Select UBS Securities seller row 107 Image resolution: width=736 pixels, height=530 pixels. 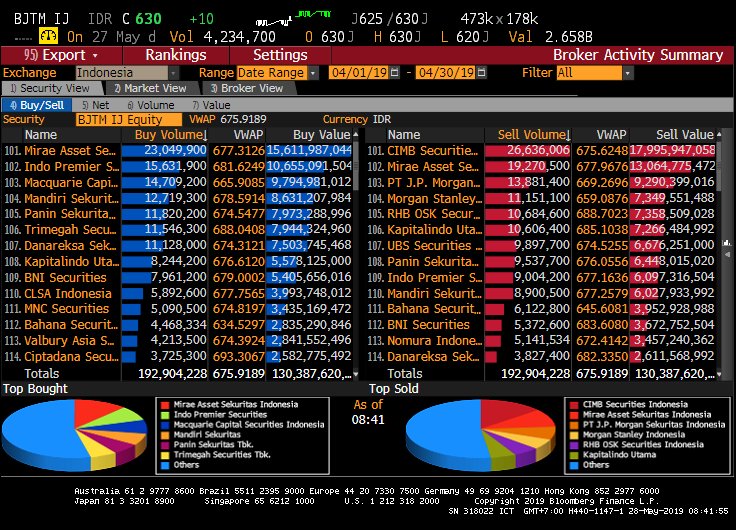click(541, 246)
